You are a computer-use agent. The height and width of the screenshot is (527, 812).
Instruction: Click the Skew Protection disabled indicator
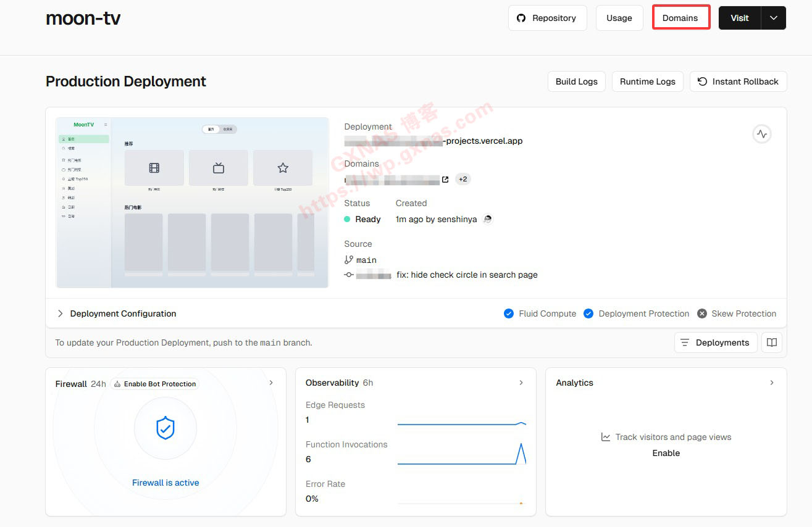[x=701, y=313]
